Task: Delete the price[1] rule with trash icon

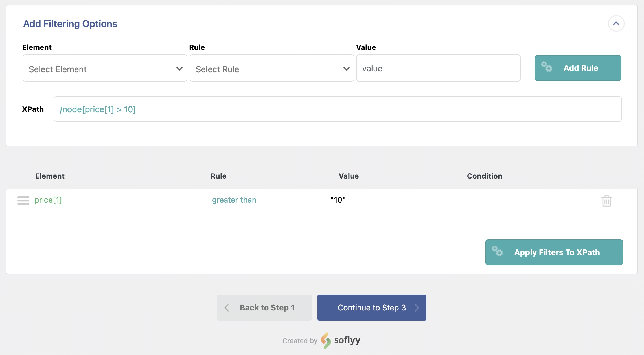Action: (606, 201)
